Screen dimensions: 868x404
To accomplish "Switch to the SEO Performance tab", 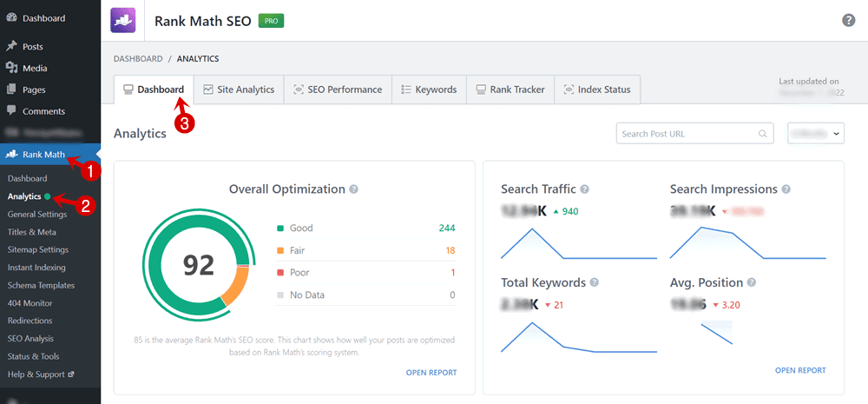I will [338, 89].
